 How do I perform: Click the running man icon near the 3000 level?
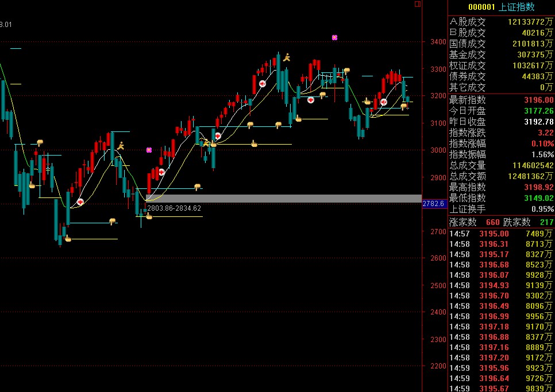point(121,146)
